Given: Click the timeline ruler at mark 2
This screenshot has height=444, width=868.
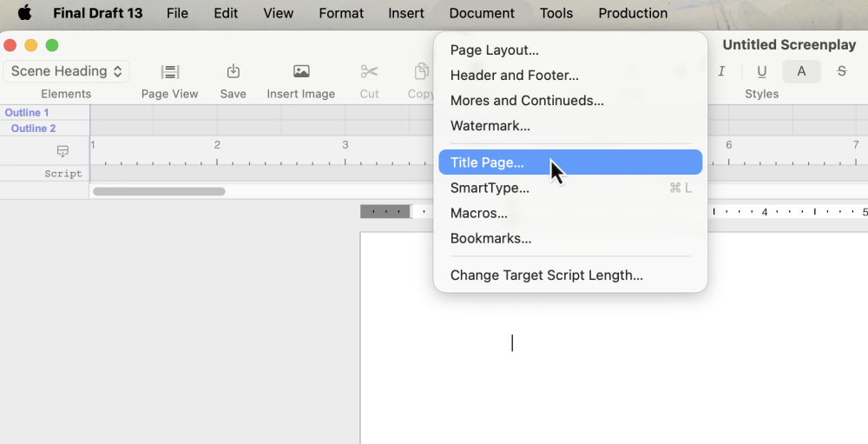Looking at the screenshot, I should tap(217, 145).
